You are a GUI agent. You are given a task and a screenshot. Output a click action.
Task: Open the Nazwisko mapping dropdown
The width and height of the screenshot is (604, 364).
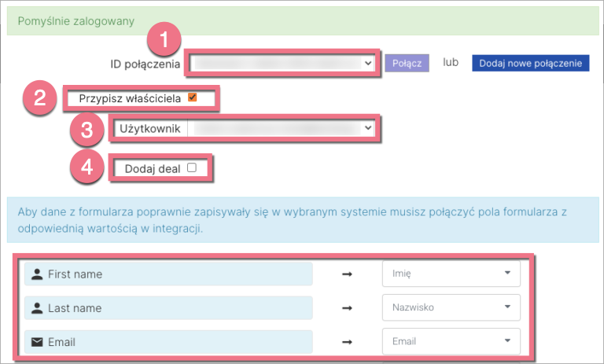point(450,308)
